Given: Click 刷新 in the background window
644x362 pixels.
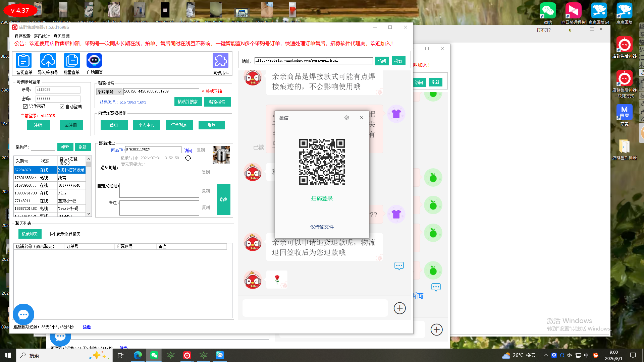Looking at the screenshot, I should click(x=435, y=82).
